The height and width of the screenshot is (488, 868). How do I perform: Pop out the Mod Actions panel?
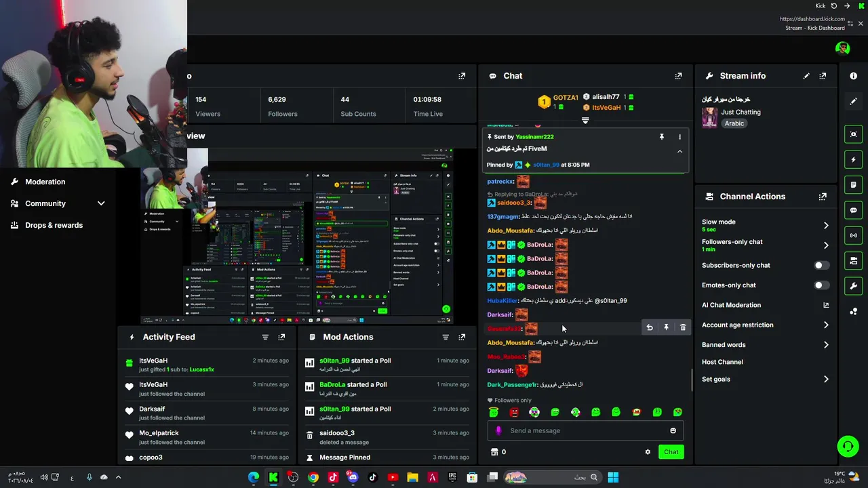(x=462, y=337)
